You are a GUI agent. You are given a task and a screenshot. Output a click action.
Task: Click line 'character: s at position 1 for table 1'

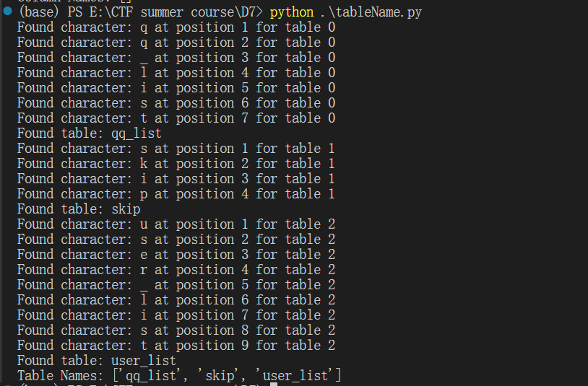176,149
